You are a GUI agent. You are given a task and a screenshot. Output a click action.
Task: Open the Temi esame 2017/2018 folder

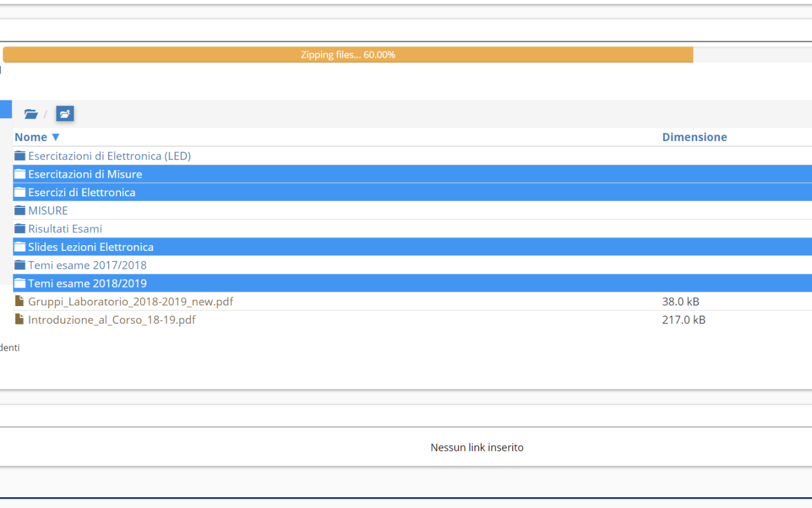87,265
